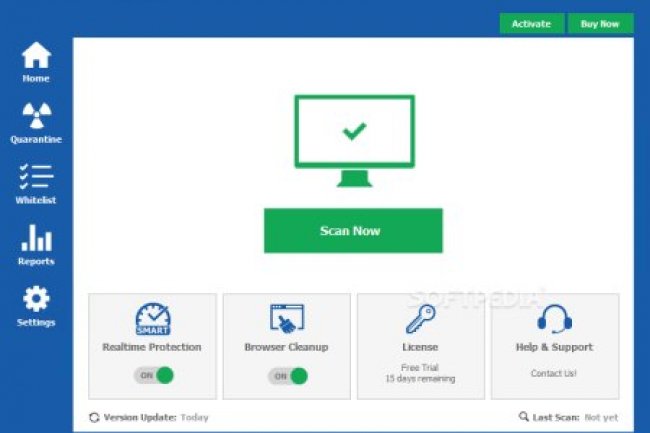Click the version update refresh icon
Image resolution: width=650 pixels, height=433 pixels.
[94, 417]
